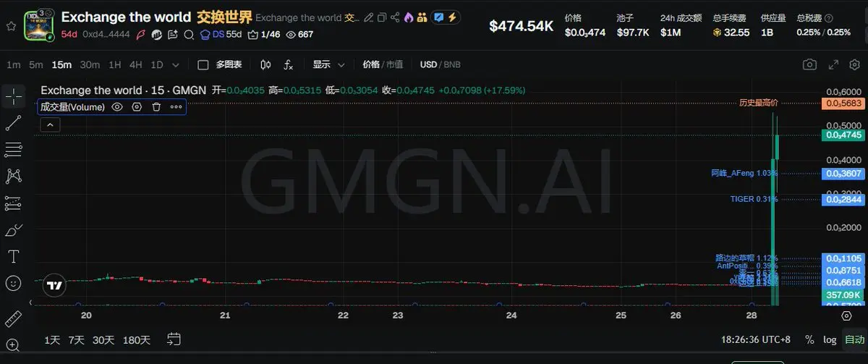Activate the zoom in tool
This screenshot has width=868, height=364.
point(14,344)
